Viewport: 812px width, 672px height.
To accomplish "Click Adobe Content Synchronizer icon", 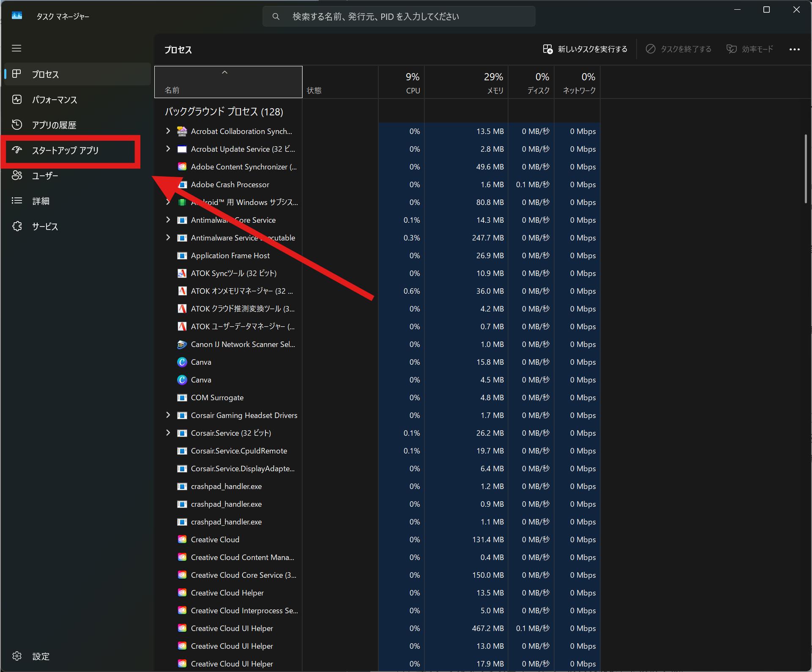I will (182, 167).
